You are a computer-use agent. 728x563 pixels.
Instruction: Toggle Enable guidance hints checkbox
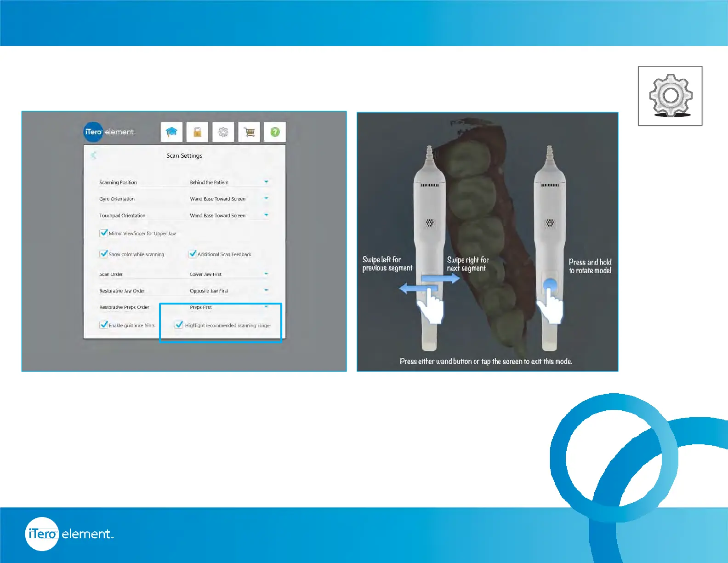104,325
